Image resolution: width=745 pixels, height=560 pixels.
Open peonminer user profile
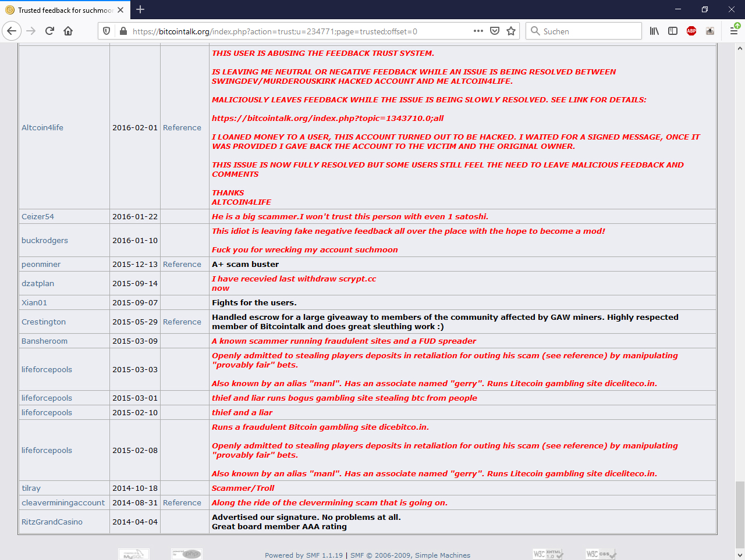41,264
